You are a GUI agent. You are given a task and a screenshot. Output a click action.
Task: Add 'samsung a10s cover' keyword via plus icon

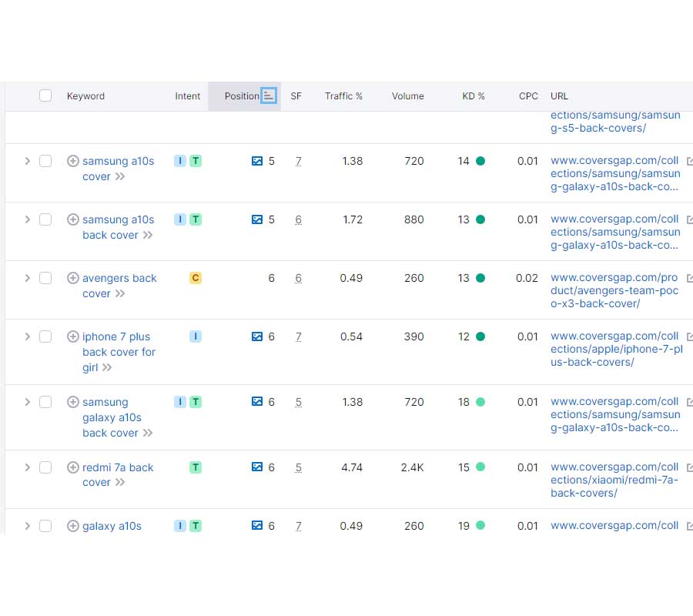(73, 161)
